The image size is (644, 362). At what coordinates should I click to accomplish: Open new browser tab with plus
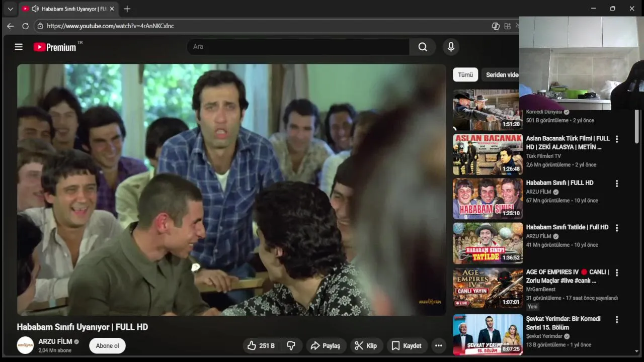127,9
